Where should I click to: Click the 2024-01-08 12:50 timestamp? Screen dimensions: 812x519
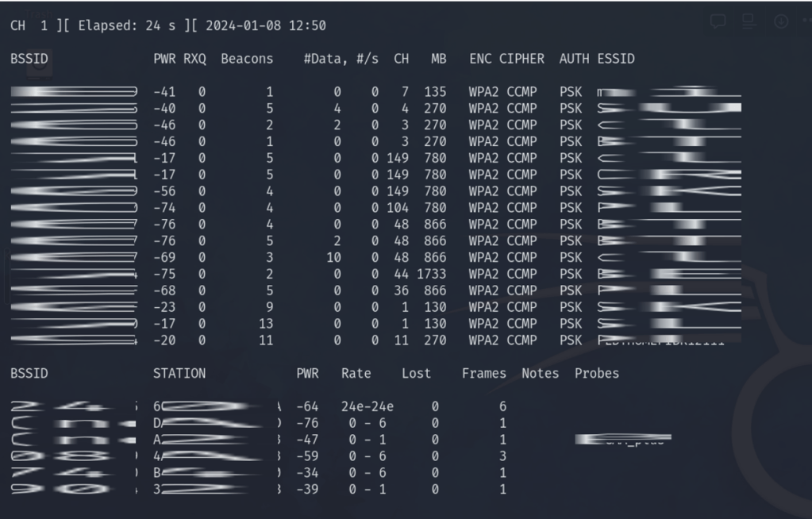(265, 25)
